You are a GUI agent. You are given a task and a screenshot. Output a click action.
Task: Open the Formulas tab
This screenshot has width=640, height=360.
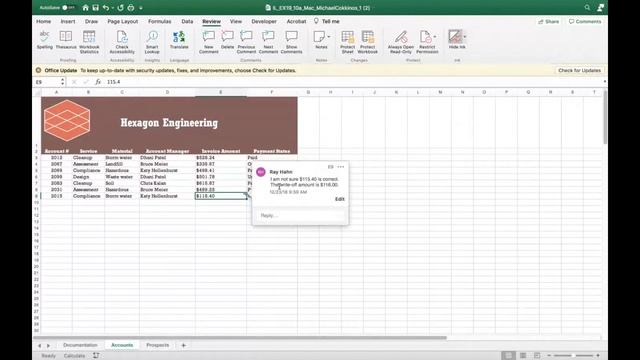pos(160,21)
